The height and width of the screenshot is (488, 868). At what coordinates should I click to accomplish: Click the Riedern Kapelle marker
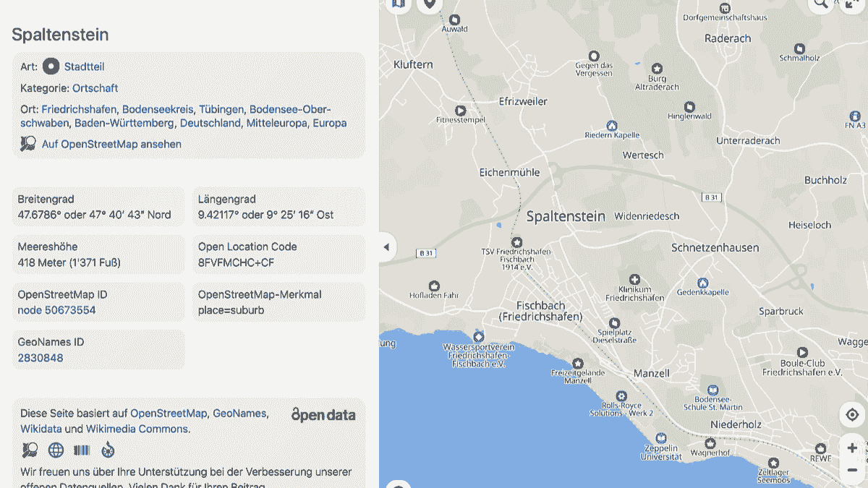[x=611, y=126]
